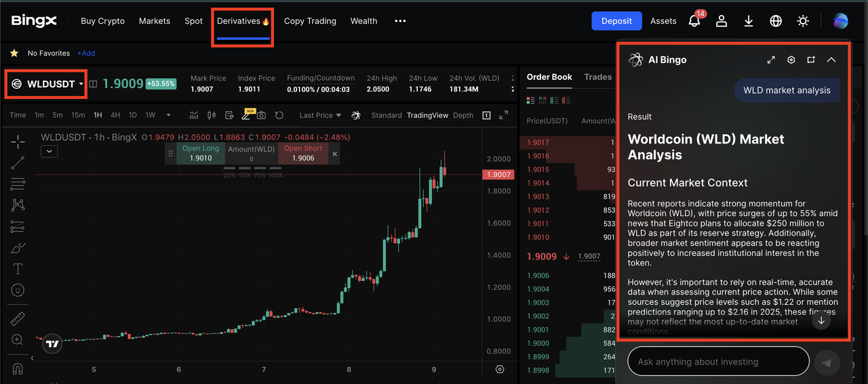Toggle the magnet snap mode
This screenshot has width=868, height=384.
click(18, 368)
